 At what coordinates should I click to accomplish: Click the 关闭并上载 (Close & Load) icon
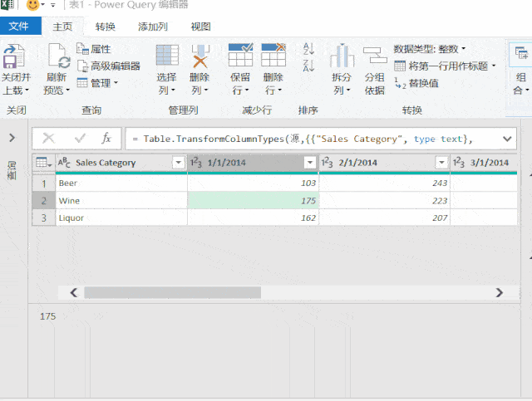pyautogui.click(x=14, y=58)
